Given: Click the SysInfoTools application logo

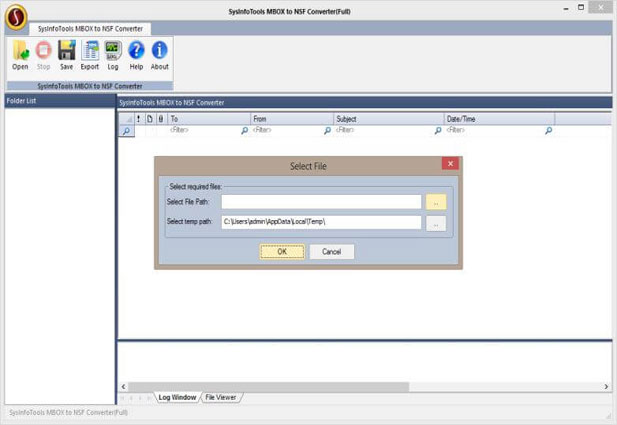Looking at the screenshot, I should pyautogui.click(x=16, y=17).
